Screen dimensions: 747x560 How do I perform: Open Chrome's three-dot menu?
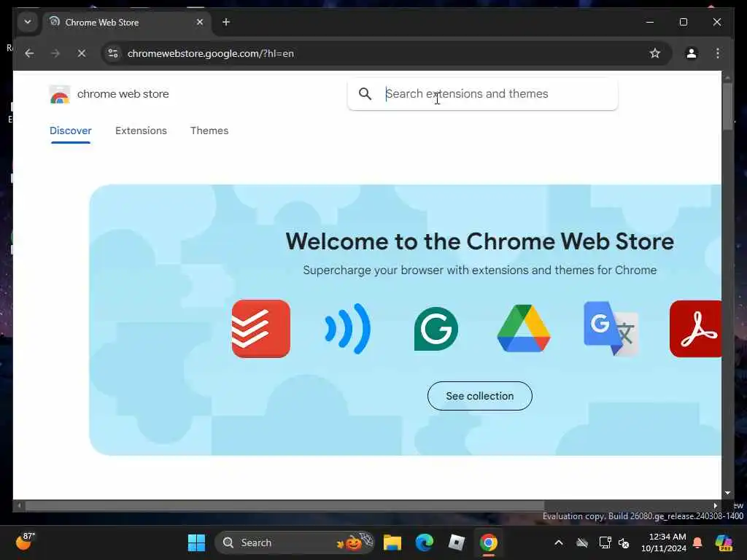(x=718, y=53)
